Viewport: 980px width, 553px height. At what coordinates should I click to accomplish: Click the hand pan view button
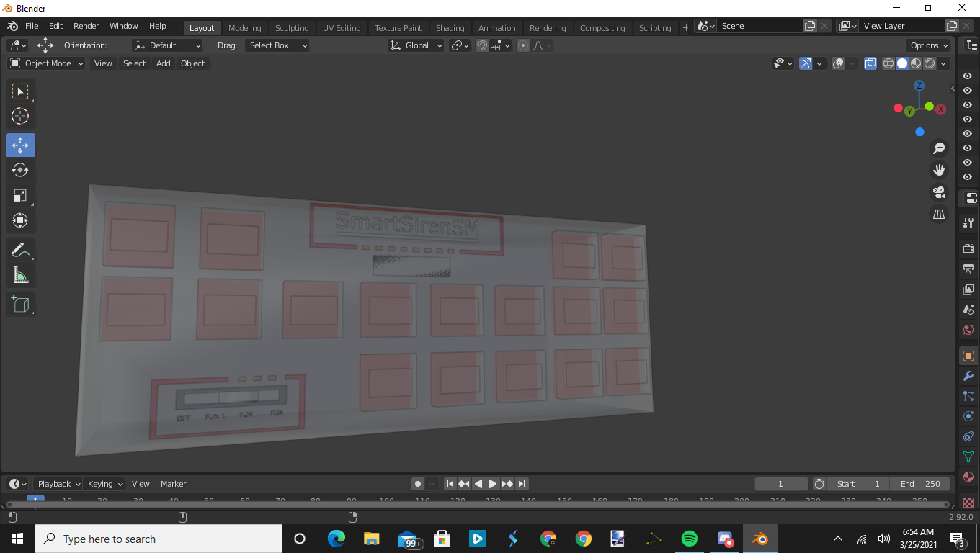pyautogui.click(x=939, y=170)
